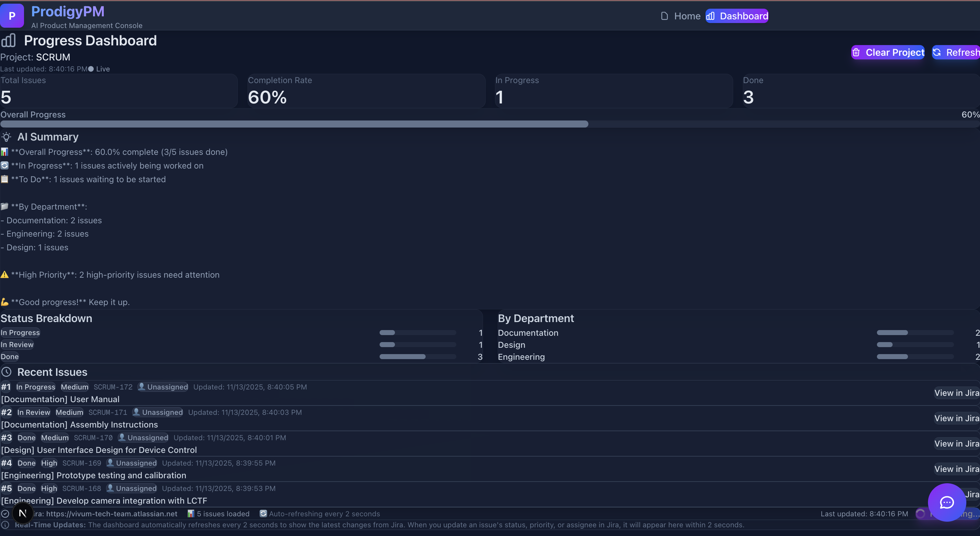Click the AI Summary lightbulb icon
This screenshot has width=980, height=536.
6,137
